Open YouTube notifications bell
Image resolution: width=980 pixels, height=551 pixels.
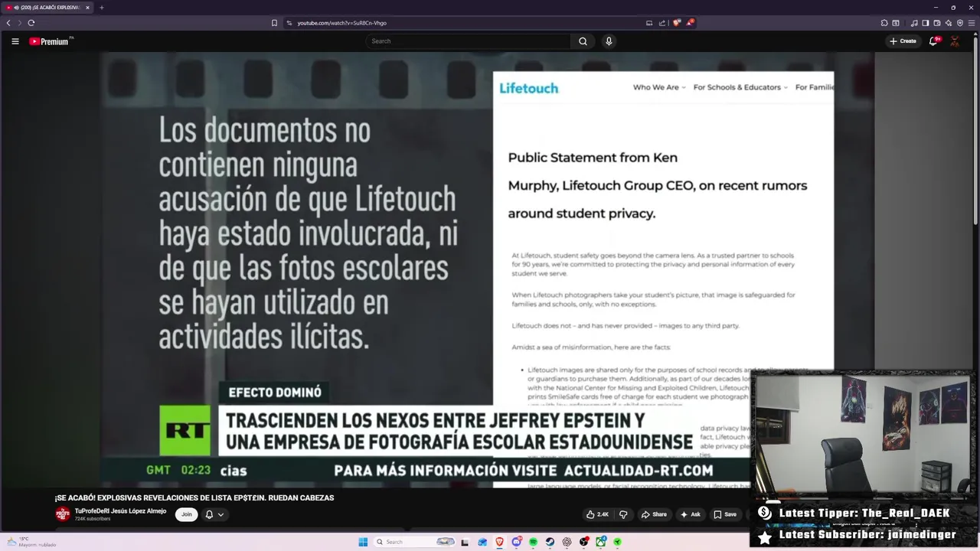click(x=933, y=41)
